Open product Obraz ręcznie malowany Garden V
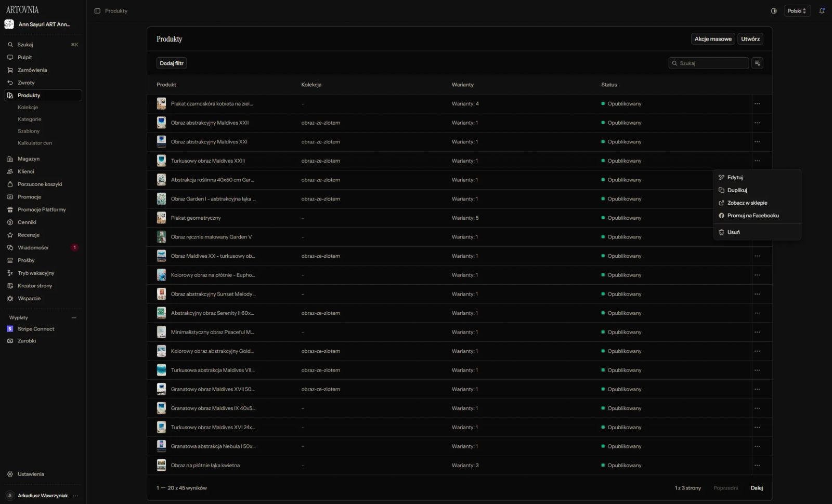832x504 pixels. click(211, 237)
